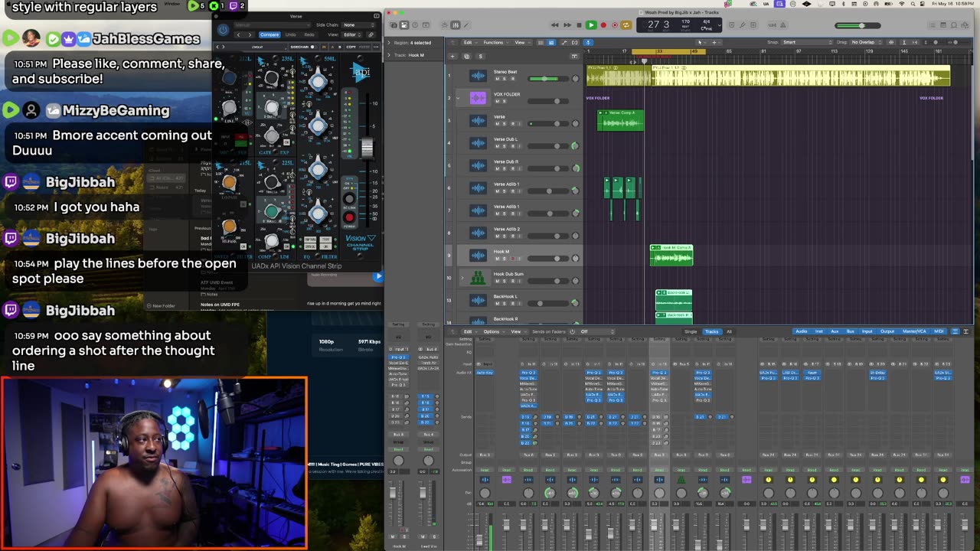Mute the Stereo Beat track
This screenshot has width=980, height=551.
pyautogui.click(x=497, y=79)
